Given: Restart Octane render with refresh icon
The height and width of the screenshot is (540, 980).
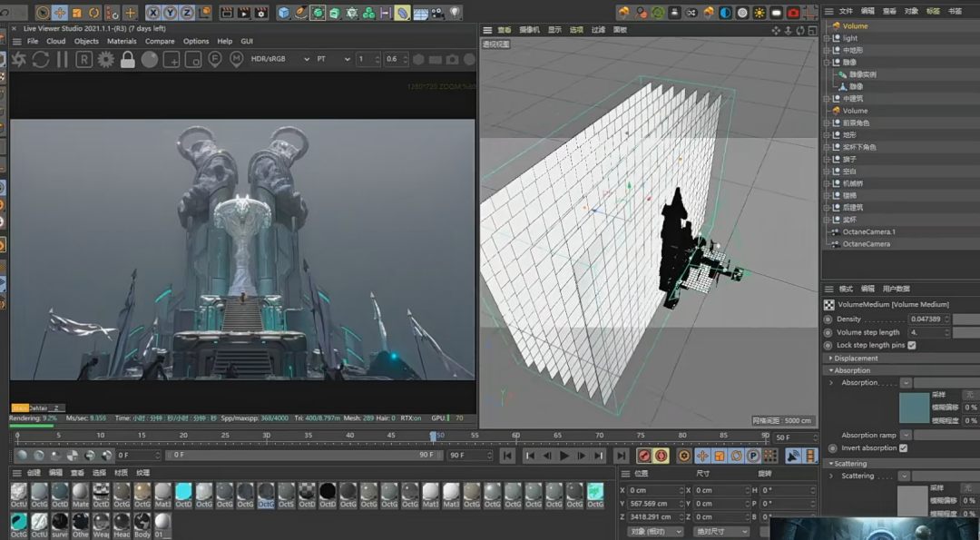Looking at the screenshot, I should pos(41,59).
